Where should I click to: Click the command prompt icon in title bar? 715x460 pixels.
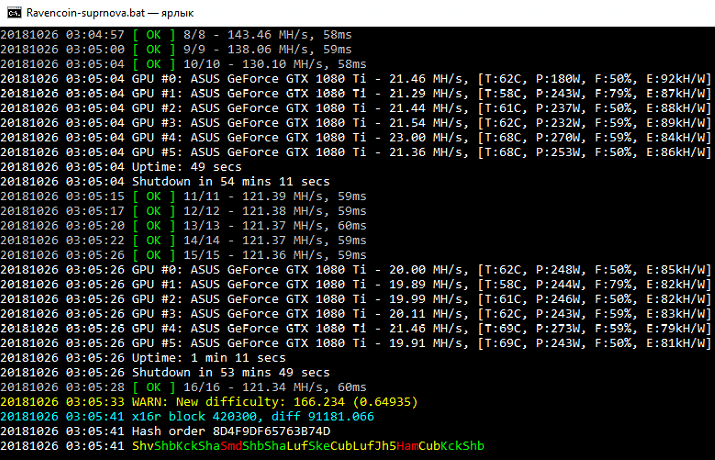(13, 12)
